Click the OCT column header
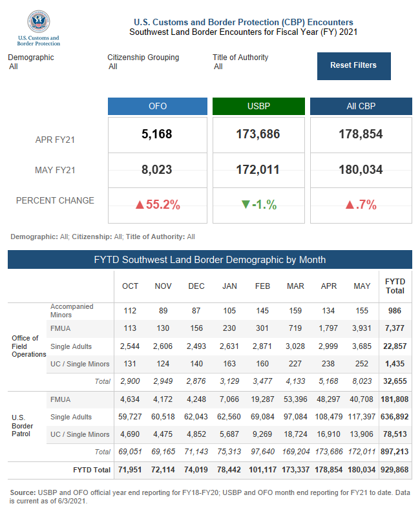This screenshot has height=517, width=420. (131, 286)
